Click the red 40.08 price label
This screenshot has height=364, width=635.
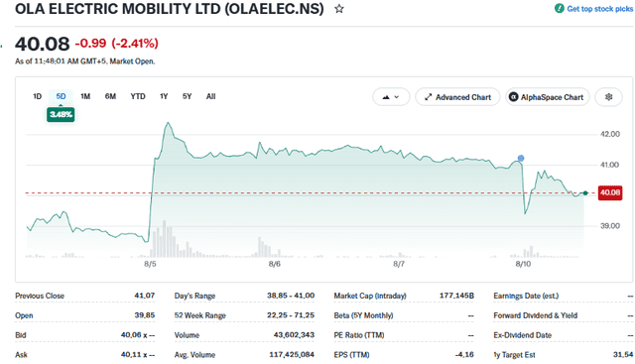610,192
